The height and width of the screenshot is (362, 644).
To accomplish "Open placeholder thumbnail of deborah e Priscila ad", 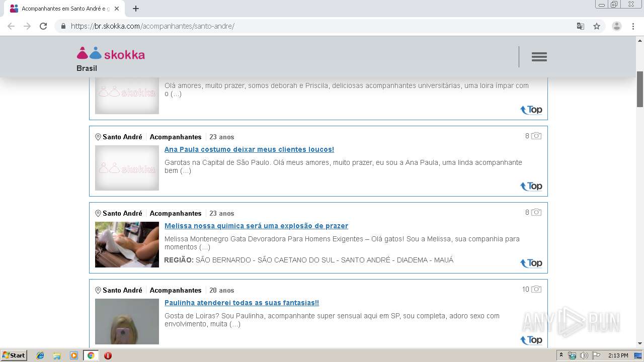I will tap(127, 96).
